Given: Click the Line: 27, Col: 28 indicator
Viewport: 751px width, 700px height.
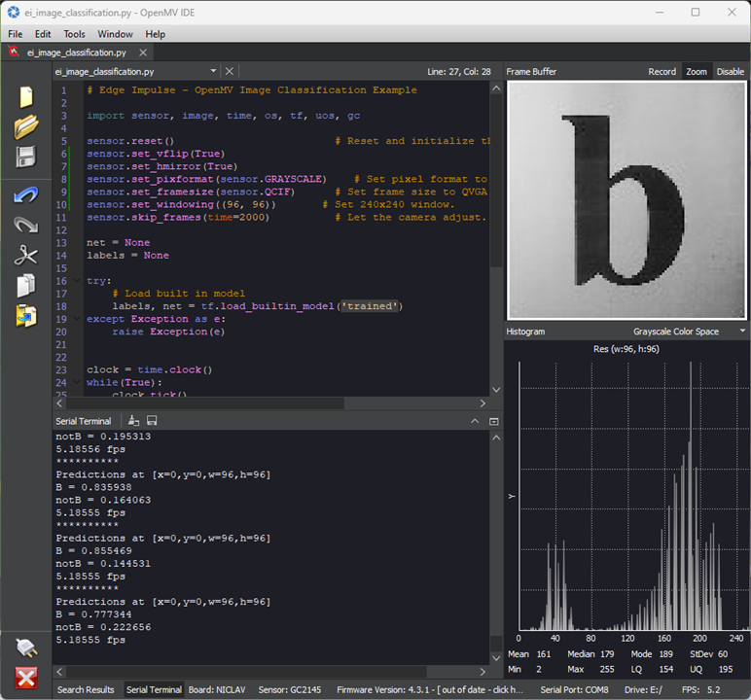Looking at the screenshot, I should click(459, 72).
